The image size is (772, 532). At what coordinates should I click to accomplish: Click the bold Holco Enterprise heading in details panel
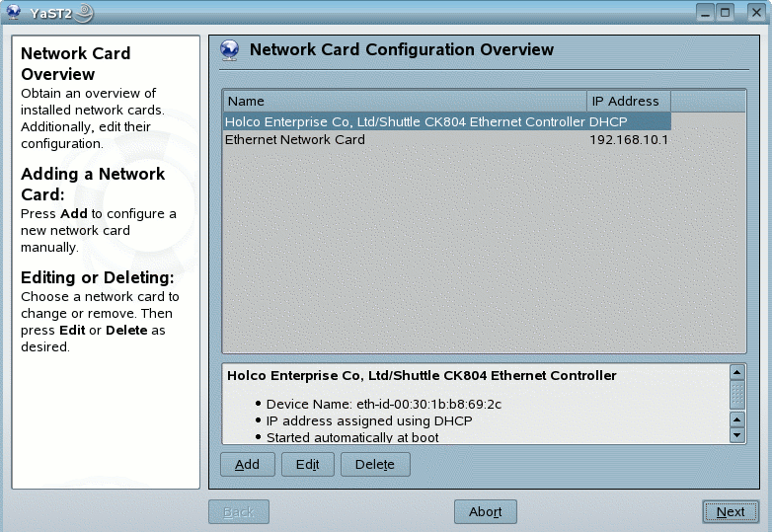[422, 376]
